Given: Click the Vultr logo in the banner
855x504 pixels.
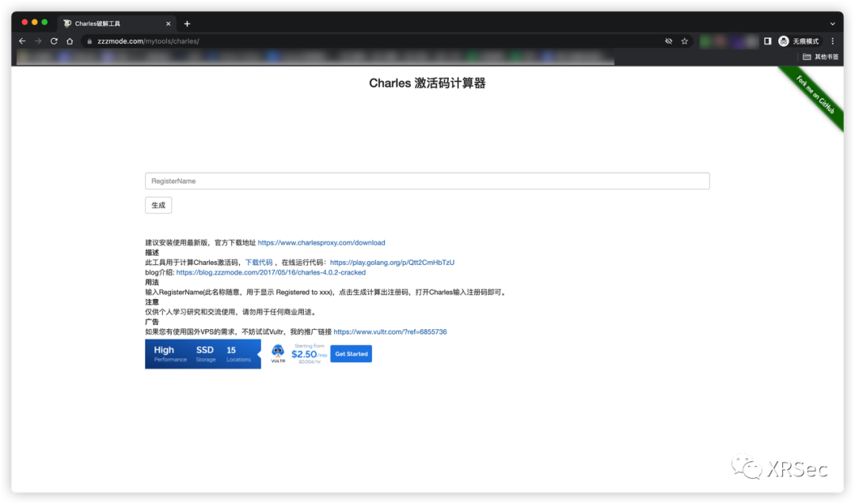Looking at the screenshot, I should pos(278,354).
